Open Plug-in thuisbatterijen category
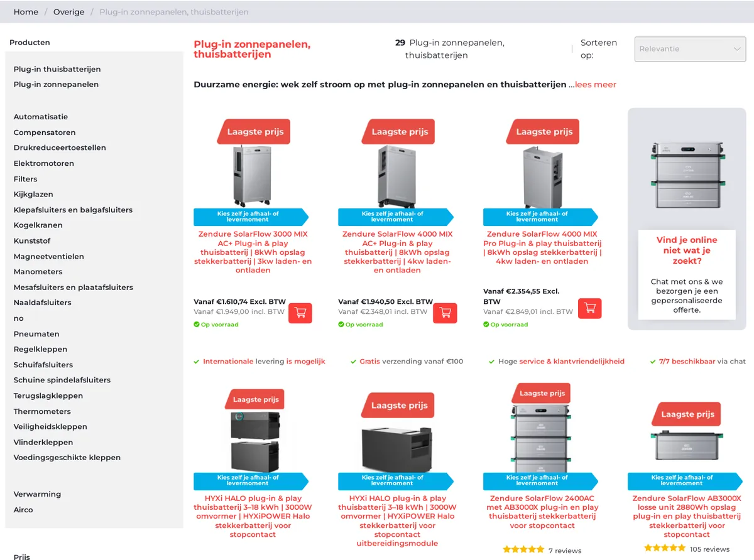This screenshot has width=754, height=560. tap(57, 69)
